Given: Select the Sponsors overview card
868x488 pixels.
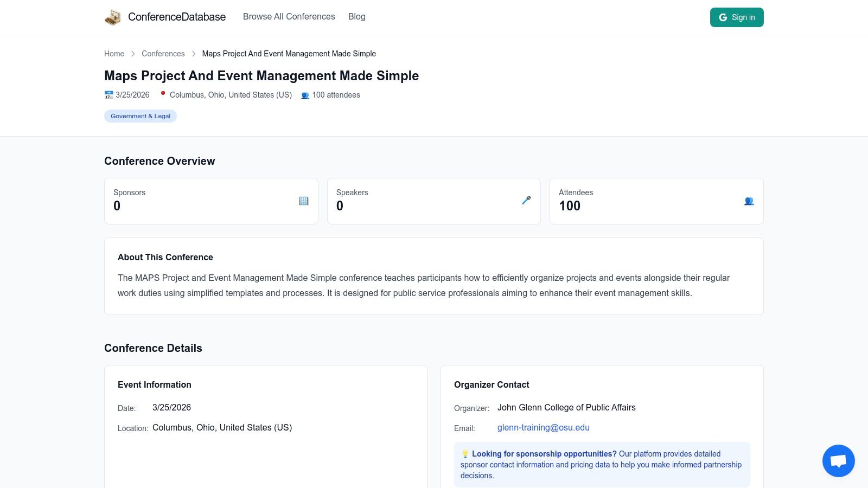Looking at the screenshot, I should pos(211,201).
